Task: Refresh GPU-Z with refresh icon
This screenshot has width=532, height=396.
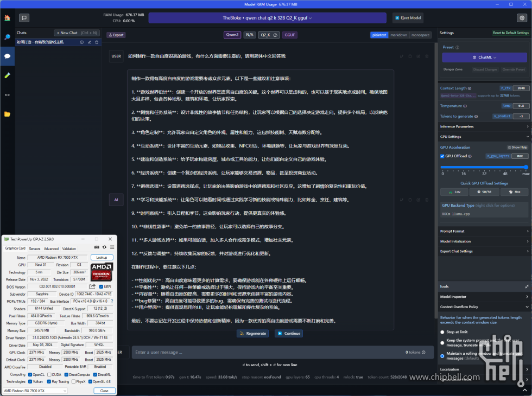Action: coord(104,247)
